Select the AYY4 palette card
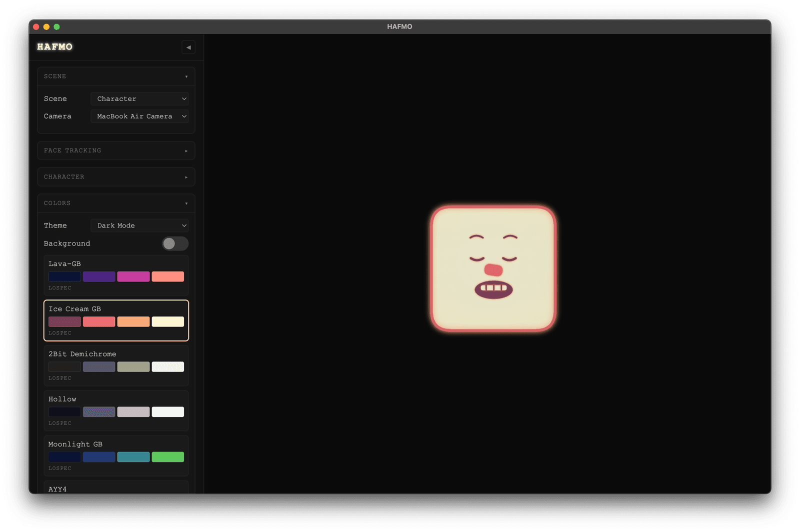Screen dimensions: 800x532 click(116, 487)
